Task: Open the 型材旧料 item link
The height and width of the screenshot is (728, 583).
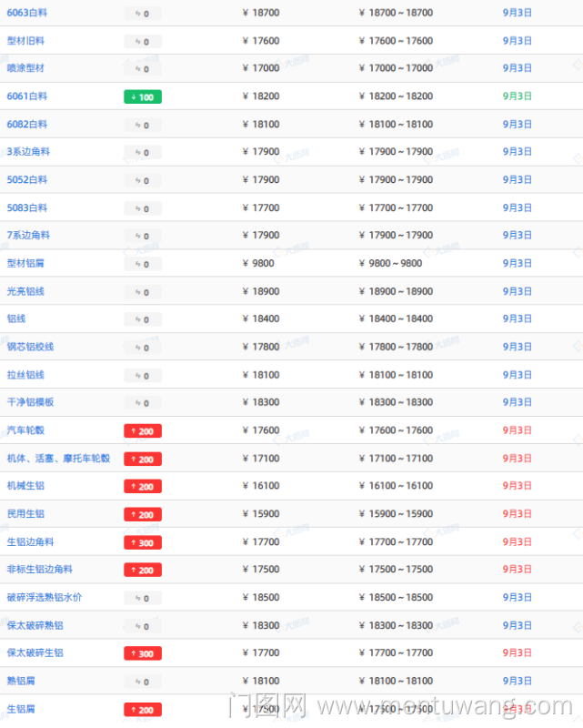Action: pos(25,41)
